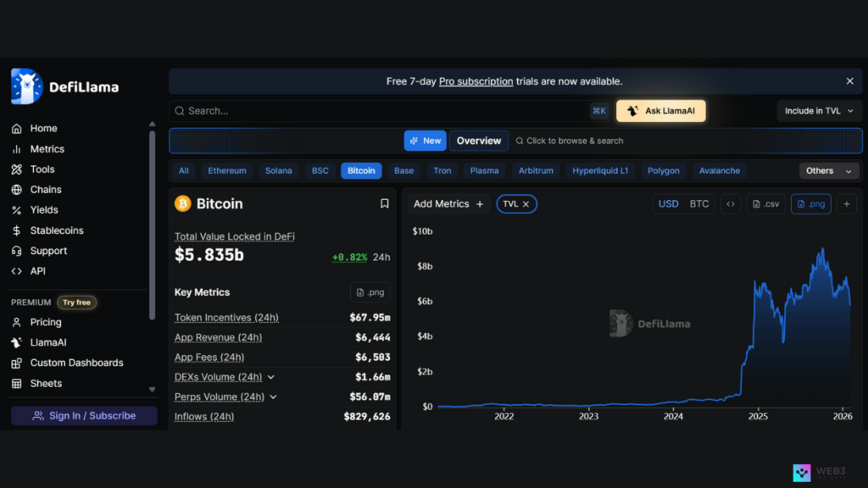Remove the TVL metric chip
The height and width of the screenshot is (488, 868).
pyautogui.click(x=526, y=203)
